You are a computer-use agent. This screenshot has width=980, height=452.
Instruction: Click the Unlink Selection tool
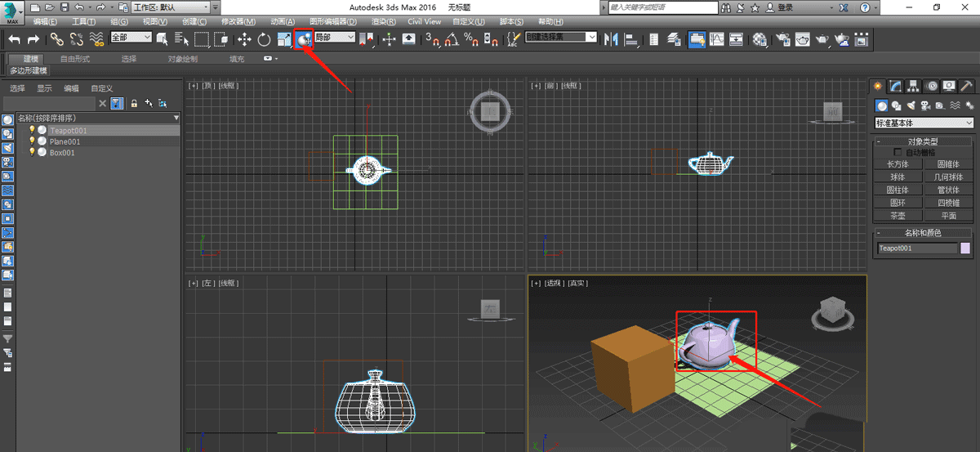(x=76, y=38)
